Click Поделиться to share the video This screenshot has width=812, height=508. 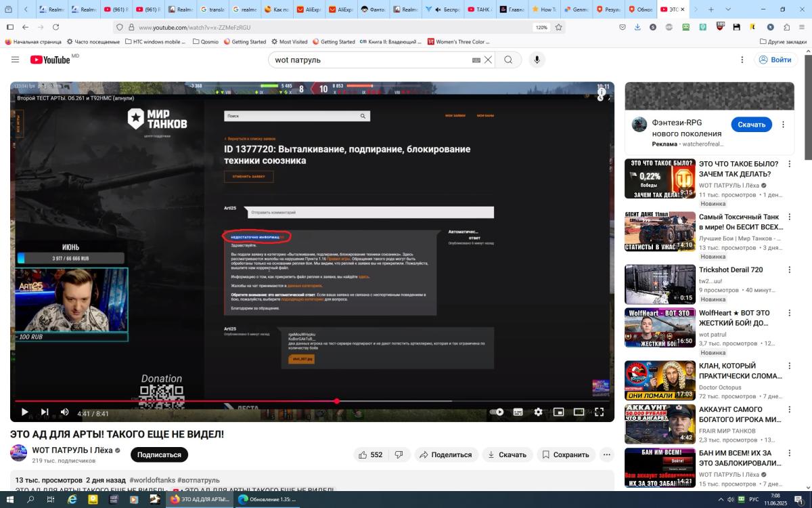(x=446, y=454)
